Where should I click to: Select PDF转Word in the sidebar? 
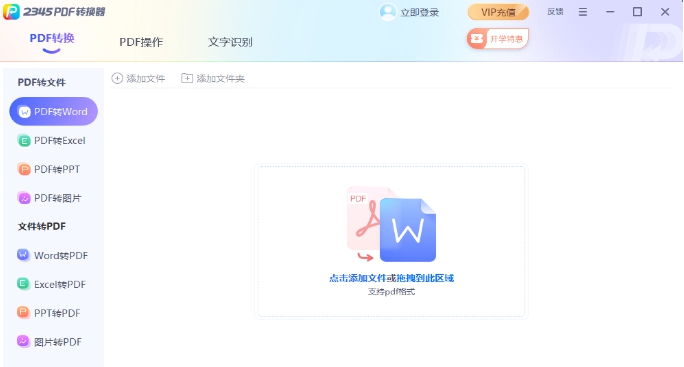(53, 112)
